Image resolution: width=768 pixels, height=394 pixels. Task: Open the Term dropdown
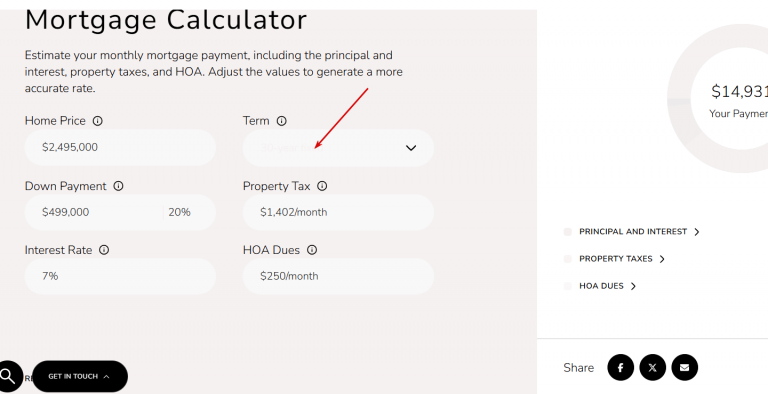pyautogui.click(x=338, y=148)
